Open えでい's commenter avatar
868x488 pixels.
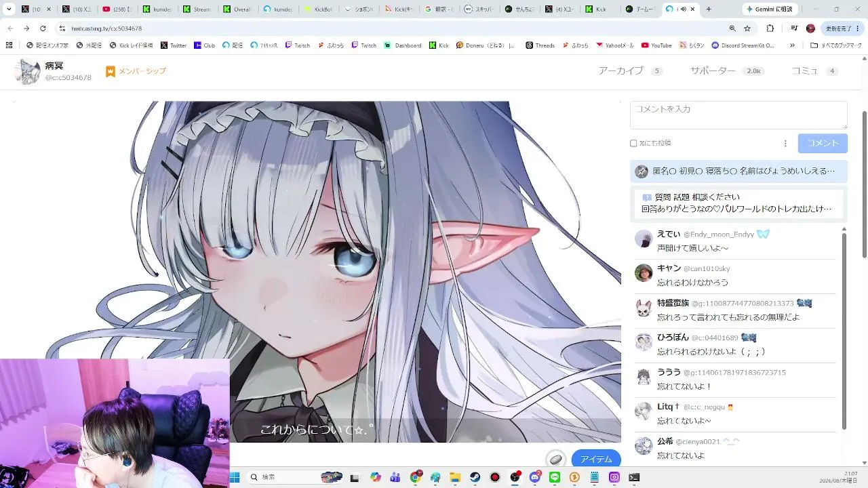pyautogui.click(x=643, y=239)
